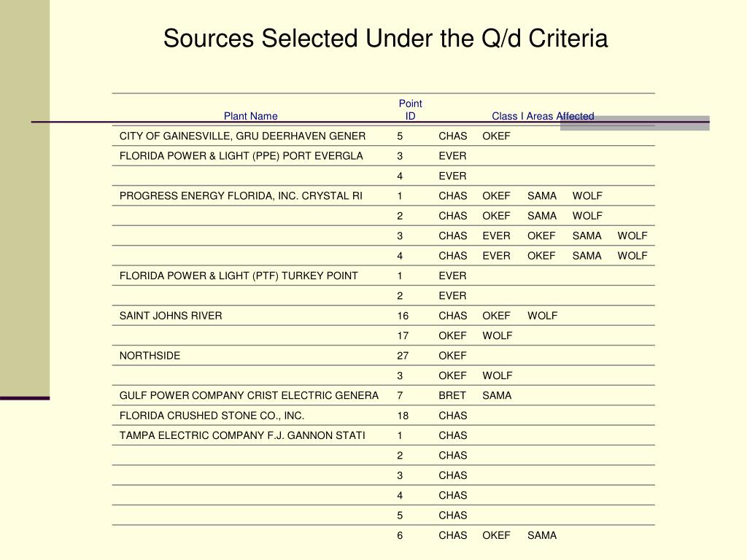Click "FLORIDA CRUSHED STONE CO., INC." plant name
Image resolution: width=747 pixels, height=560 pixels.
point(212,416)
